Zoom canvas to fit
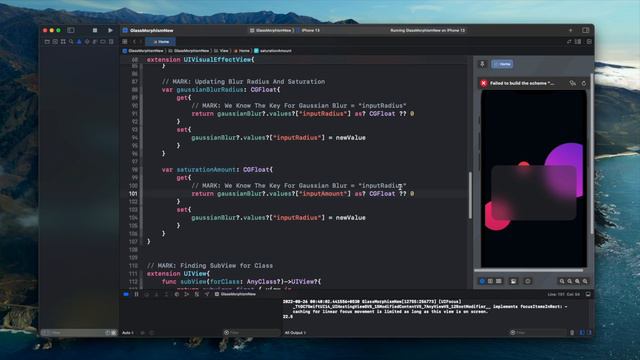The image size is (640, 360). click(x=578, y=281)
